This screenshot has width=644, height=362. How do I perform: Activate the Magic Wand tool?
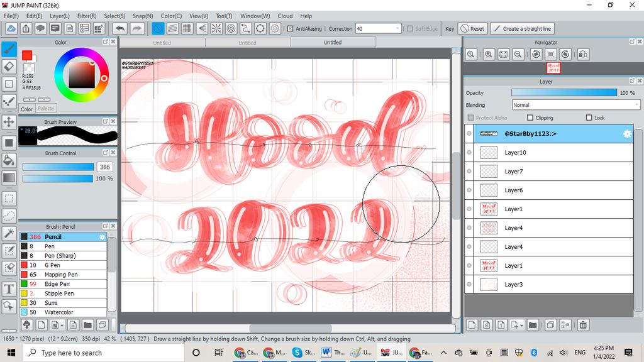[x=9, y=233]
